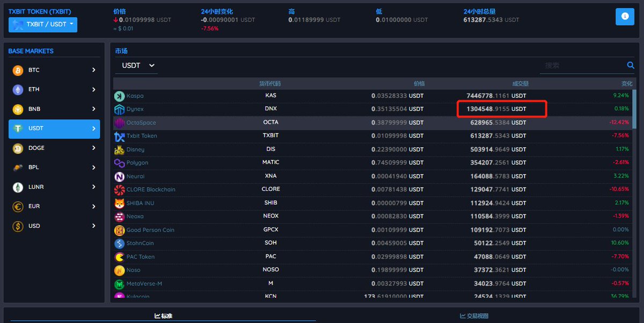The image size is (644, 323).
Task: Open the Txbit Token market link
Action: [142, 136]
